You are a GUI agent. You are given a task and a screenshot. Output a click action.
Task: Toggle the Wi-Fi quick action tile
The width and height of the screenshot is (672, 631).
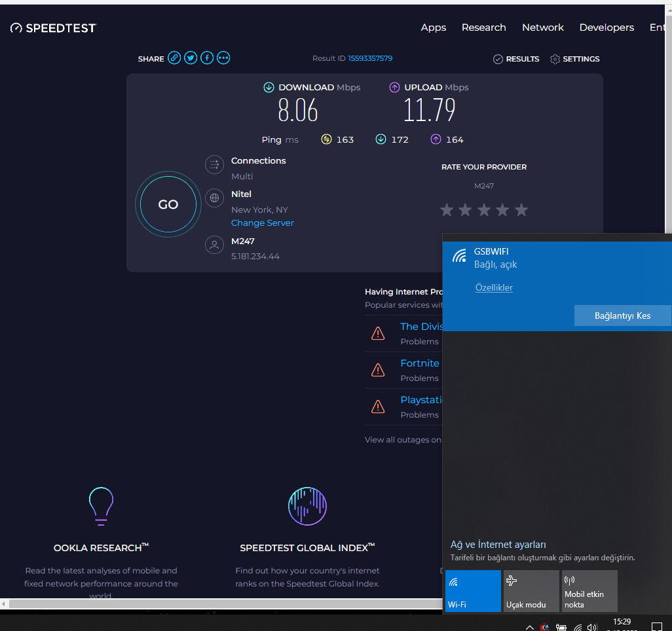(473, 590)
